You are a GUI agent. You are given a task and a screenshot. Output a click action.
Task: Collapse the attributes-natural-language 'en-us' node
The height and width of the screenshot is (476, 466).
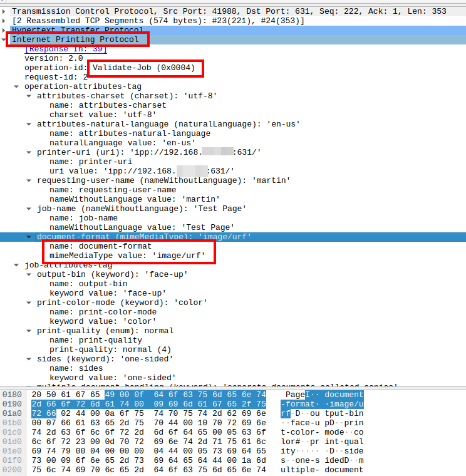coord(29,124)
